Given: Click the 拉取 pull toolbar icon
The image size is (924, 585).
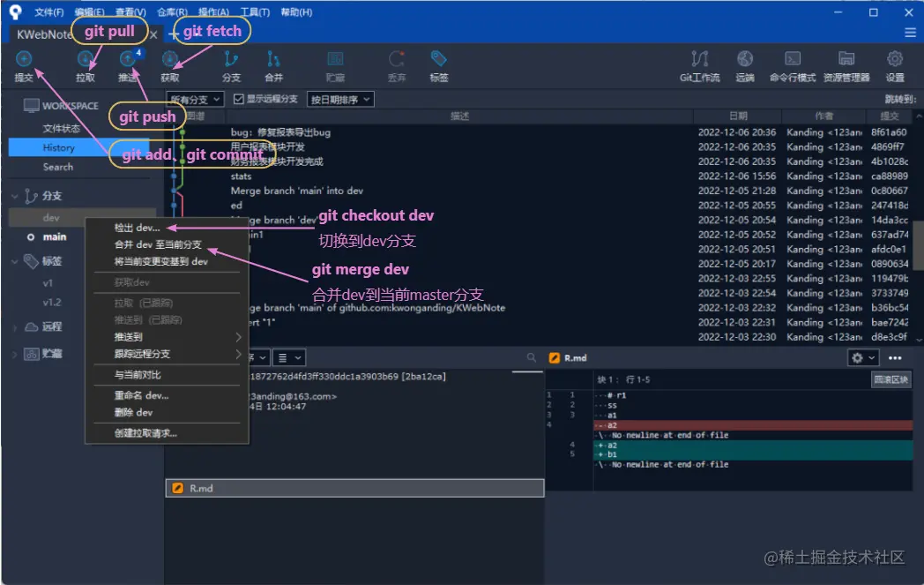Looking at the screenshot, I should (85, 66).
